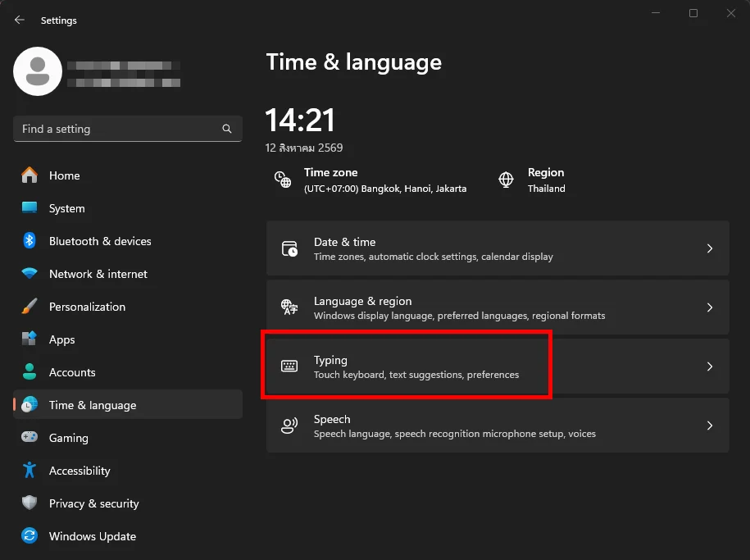This screenshot has height=560, width=750.
Task: Open Language & region chevron arrow
Action: [x=710, y=307]
